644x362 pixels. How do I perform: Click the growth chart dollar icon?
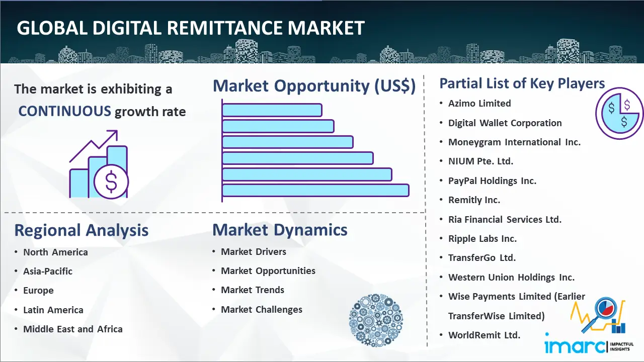[x=99, y=164]
